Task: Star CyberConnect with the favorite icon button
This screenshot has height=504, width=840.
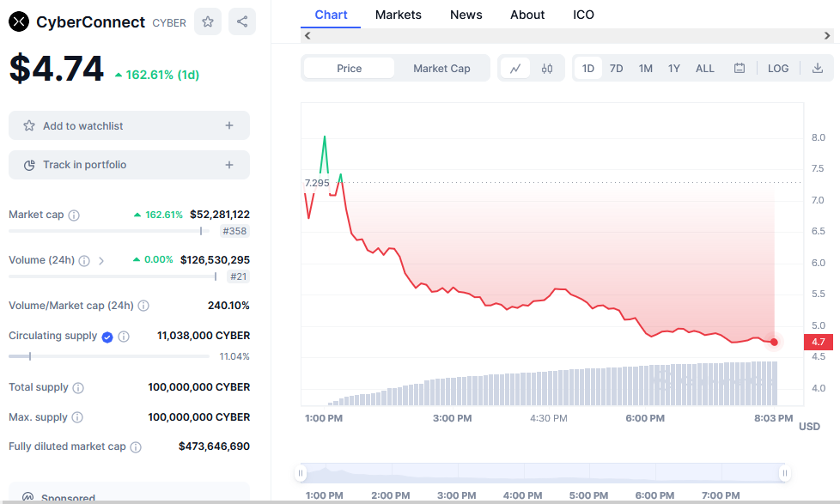Action: pos(208,21)
